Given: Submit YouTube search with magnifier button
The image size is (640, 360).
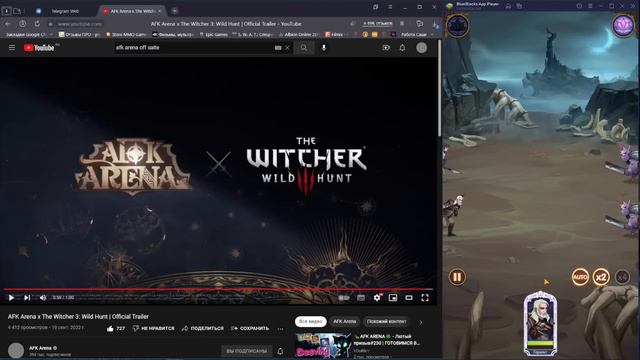Looking at the screenshot, I should (304, 48).
